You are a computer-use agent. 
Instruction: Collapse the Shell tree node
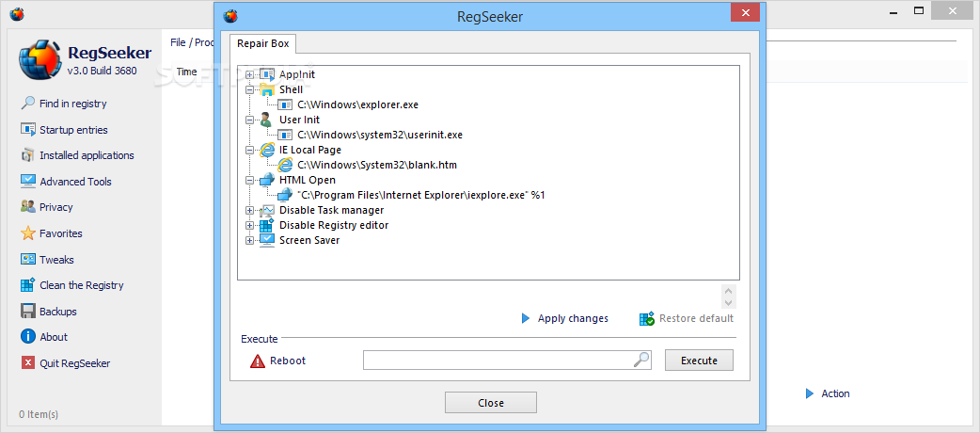[249, 89]
